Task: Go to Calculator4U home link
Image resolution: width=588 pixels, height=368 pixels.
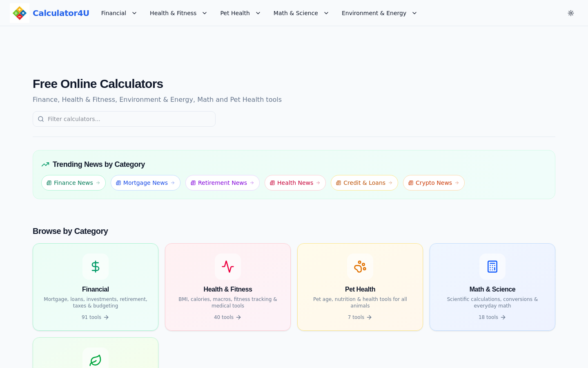Action: click(61, 13)
